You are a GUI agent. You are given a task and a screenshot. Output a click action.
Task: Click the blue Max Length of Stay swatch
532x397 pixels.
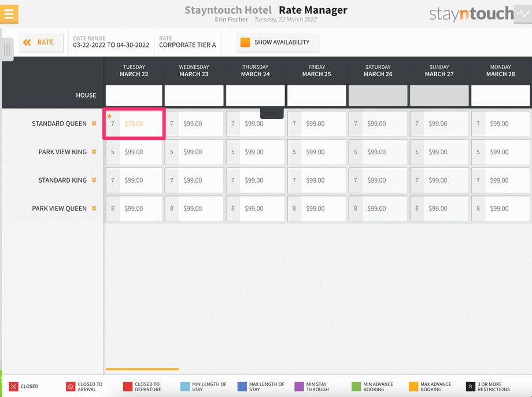point(242,387)
